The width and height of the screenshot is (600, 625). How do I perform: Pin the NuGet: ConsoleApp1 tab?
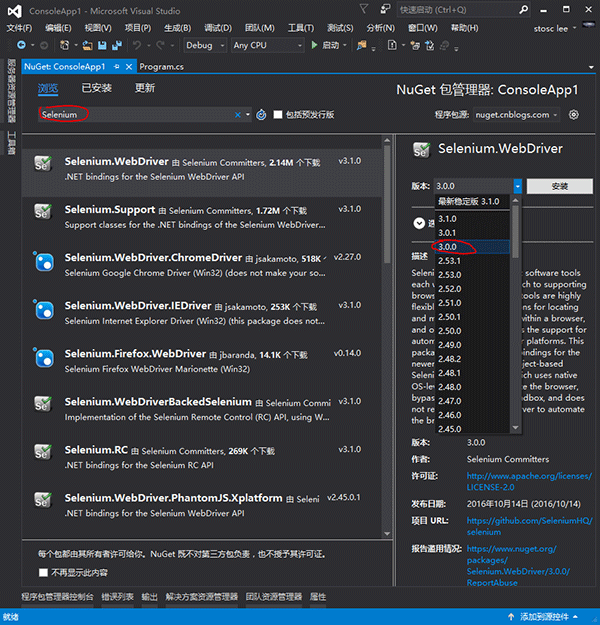(x=116, y=67)
